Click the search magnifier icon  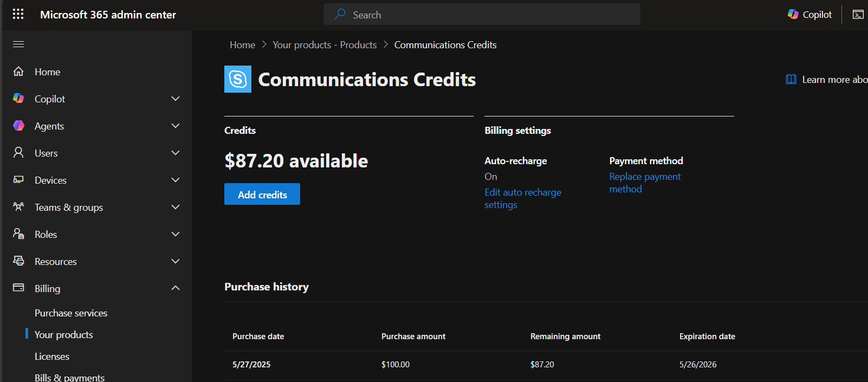[x=340, y=14]
